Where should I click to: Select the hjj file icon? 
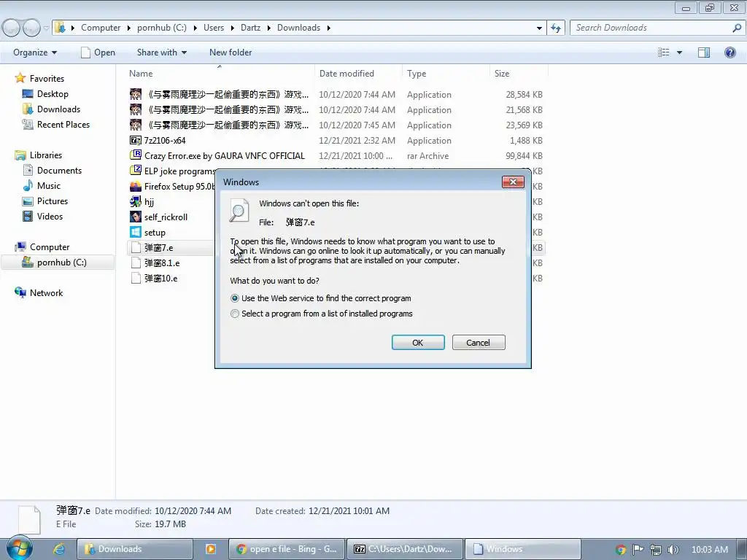click(x=135, y=201)
